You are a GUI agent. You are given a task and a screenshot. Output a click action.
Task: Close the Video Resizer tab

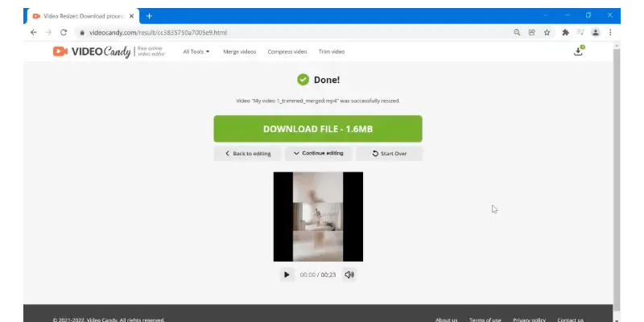point(131,16)
